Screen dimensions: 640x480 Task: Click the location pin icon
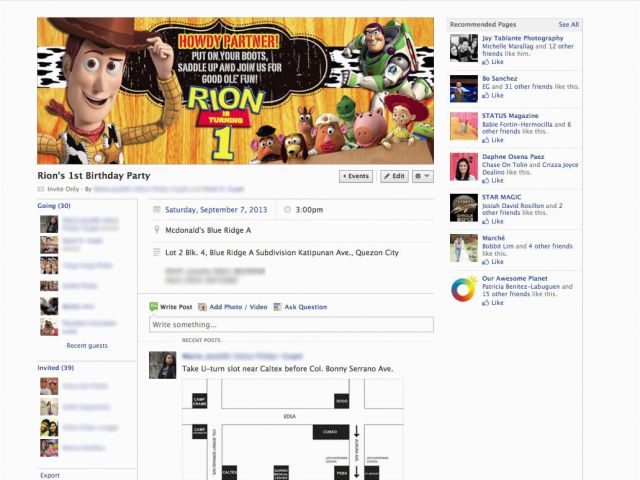click(x=156, y=230)
